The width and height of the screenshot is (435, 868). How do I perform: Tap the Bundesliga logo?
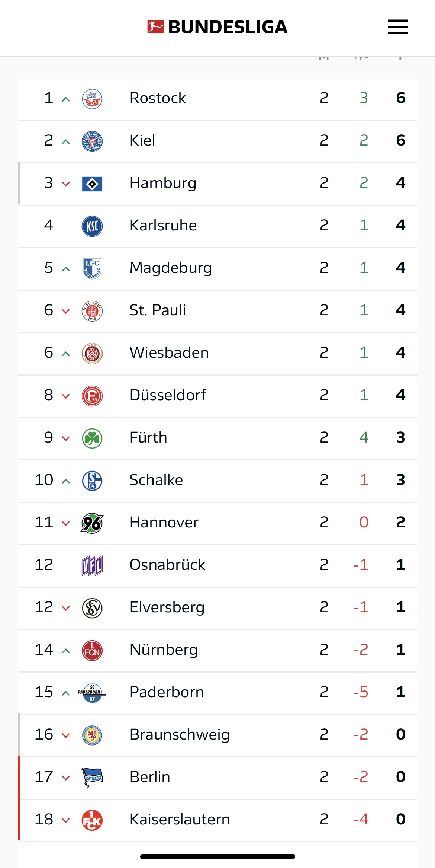pyautogui.click(x=217, y=27)
